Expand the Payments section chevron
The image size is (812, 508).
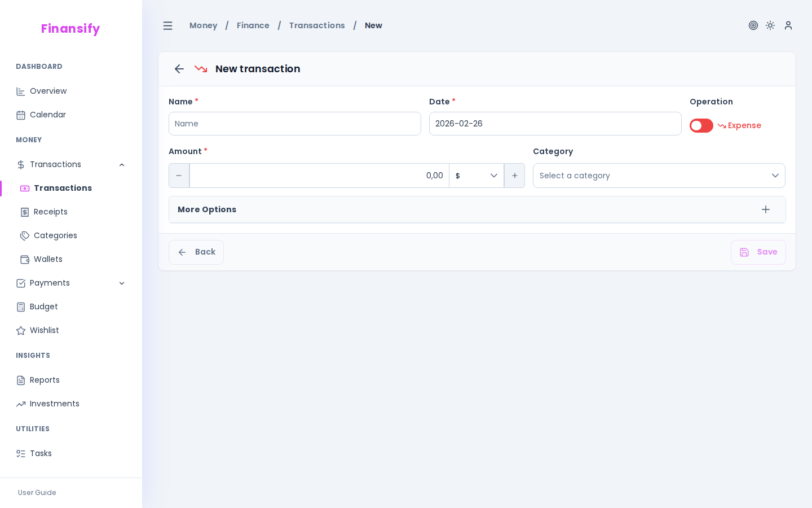tap(122, 283)
